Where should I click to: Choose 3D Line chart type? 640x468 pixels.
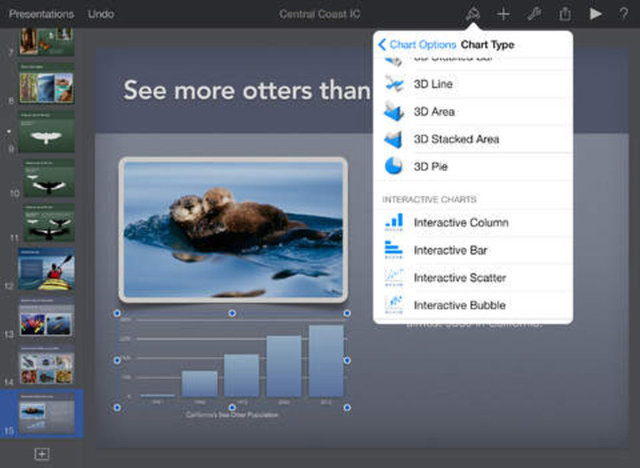433,84
